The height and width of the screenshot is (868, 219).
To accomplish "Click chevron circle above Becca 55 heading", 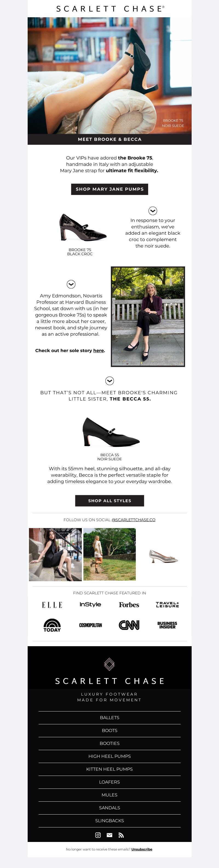I will coord(110,381).
